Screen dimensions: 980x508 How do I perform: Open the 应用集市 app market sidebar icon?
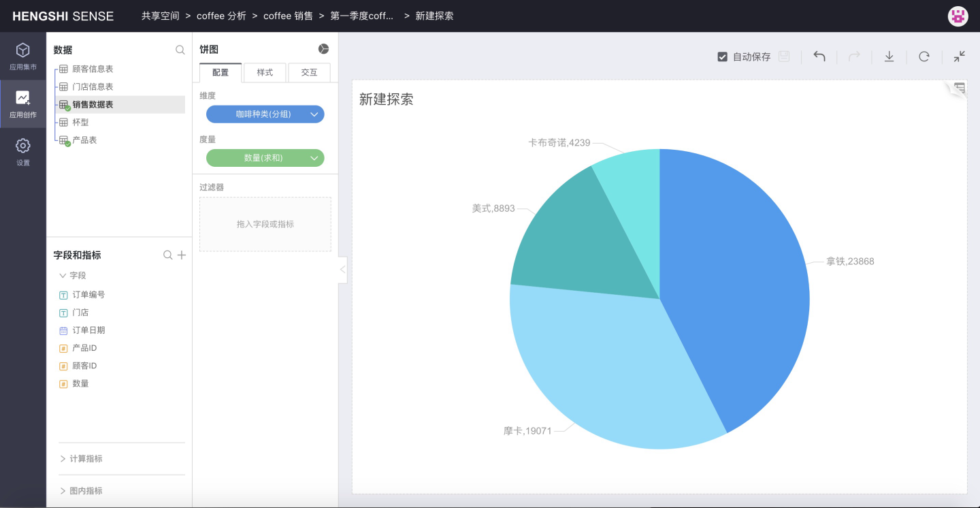click(x=23, y=56)
